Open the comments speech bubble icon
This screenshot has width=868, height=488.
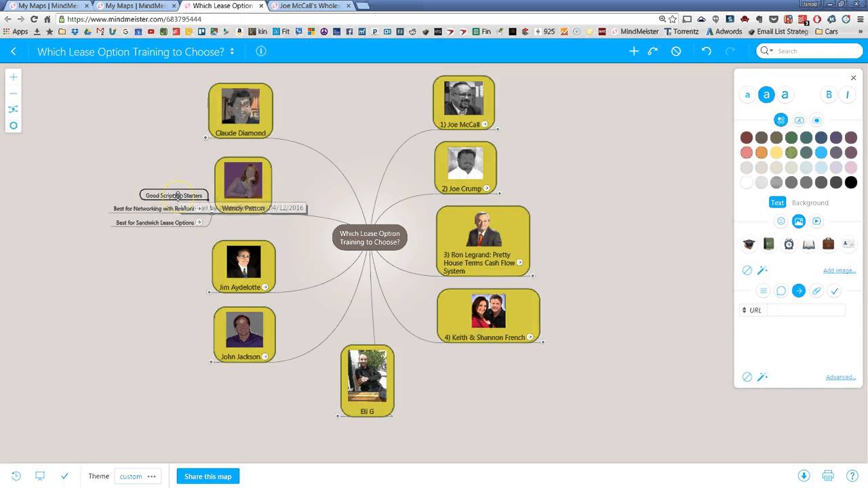click(781, 291)
